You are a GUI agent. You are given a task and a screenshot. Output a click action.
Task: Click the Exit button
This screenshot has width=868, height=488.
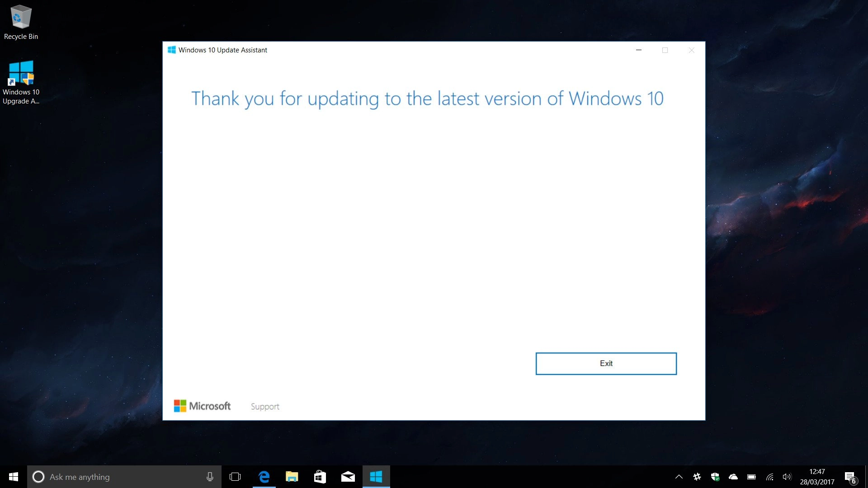[x=606, y=363]
